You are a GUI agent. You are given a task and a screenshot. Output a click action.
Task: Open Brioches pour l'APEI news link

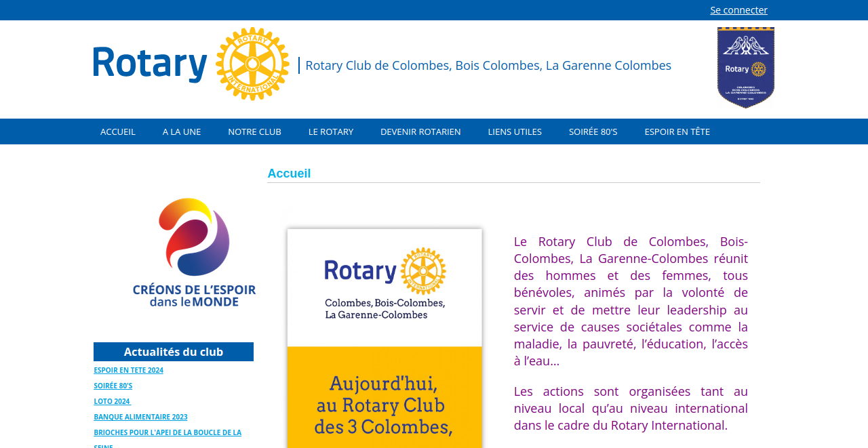[167, 440]
